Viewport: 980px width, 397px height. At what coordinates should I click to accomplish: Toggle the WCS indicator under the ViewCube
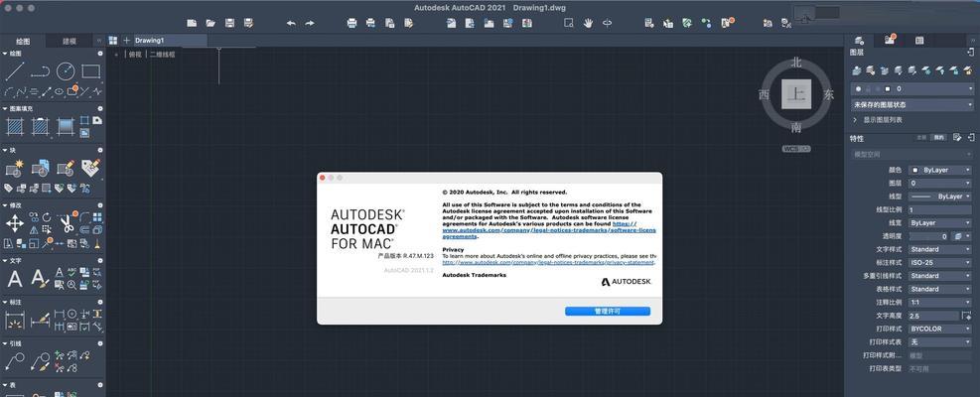796,149
